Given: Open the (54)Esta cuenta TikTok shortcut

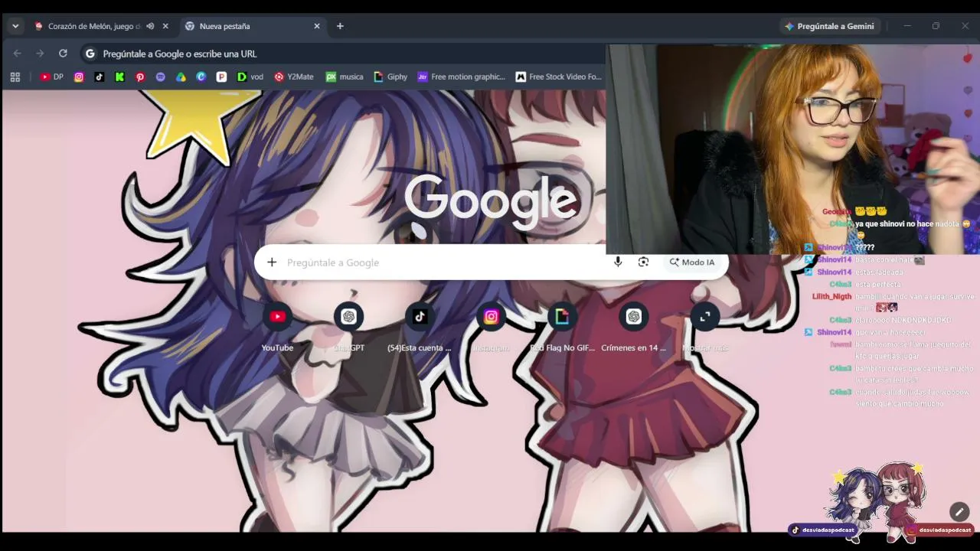Looking at the screenshot, I should [x=420, y=327].
